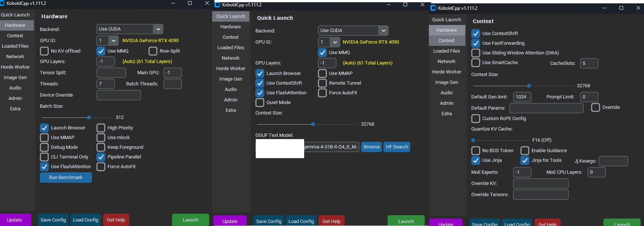Viewport: 644px width, 226px height.
Task: Click Override Tensors input field
Action: coord(541,194)
